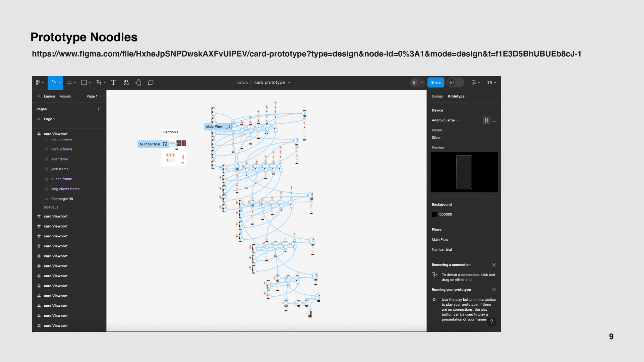Select the Frame tool
This screenshot has height=362, width=644.
click(x=69, y=82)
